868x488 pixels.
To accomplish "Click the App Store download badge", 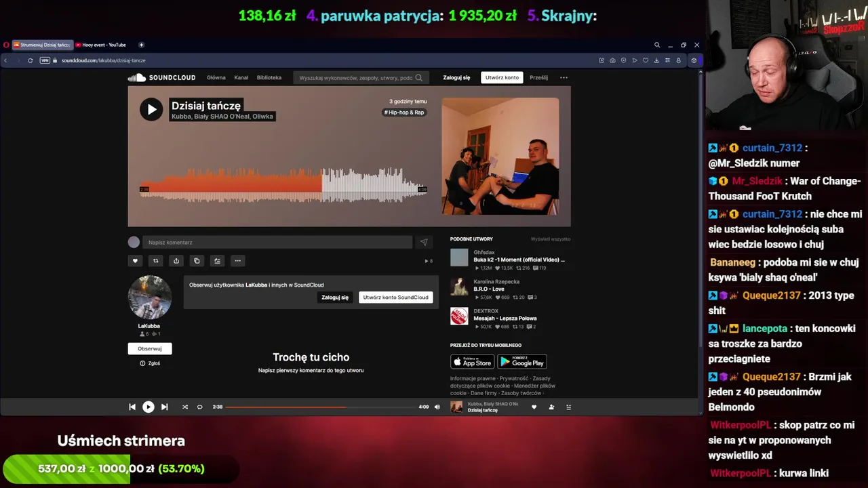I will click(472, 362).
